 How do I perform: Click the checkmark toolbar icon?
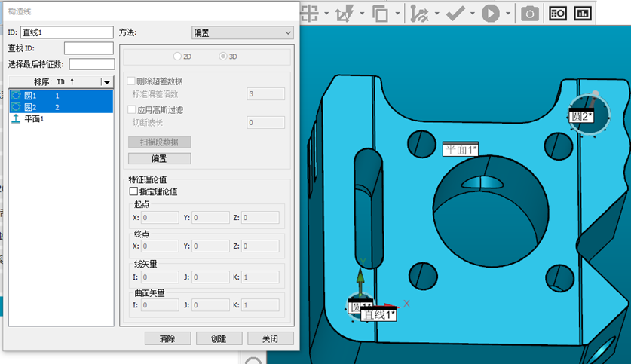point(455,13)
